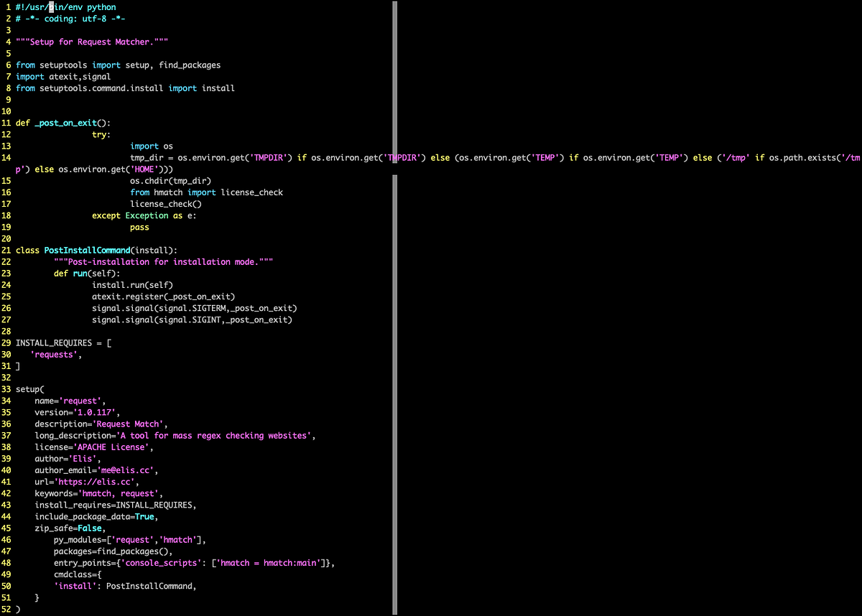Click the closing parenthesis on line 52
Screen dimensions: 862x616
[x=17, y=608]
